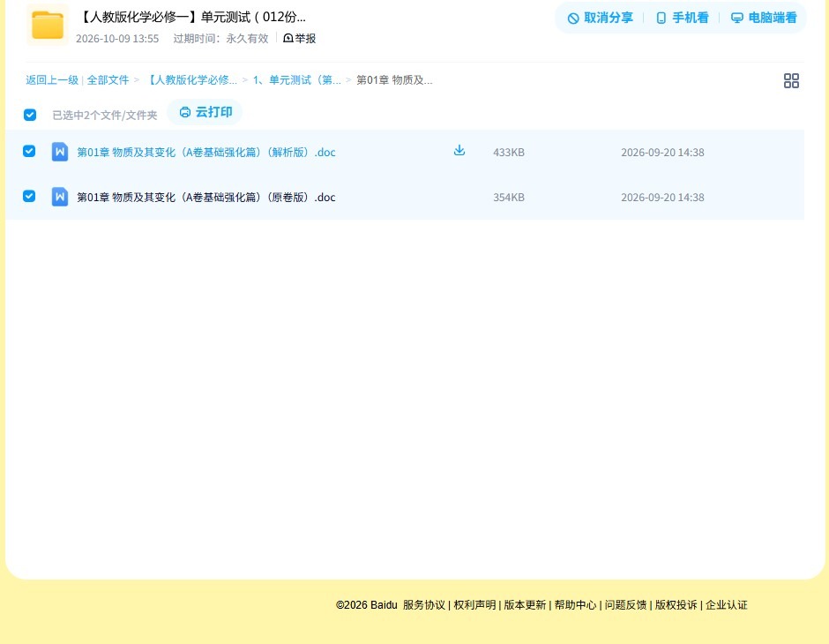Click the report (举报) icon
This screenshot has height=644, width=829.
point(288,38)
